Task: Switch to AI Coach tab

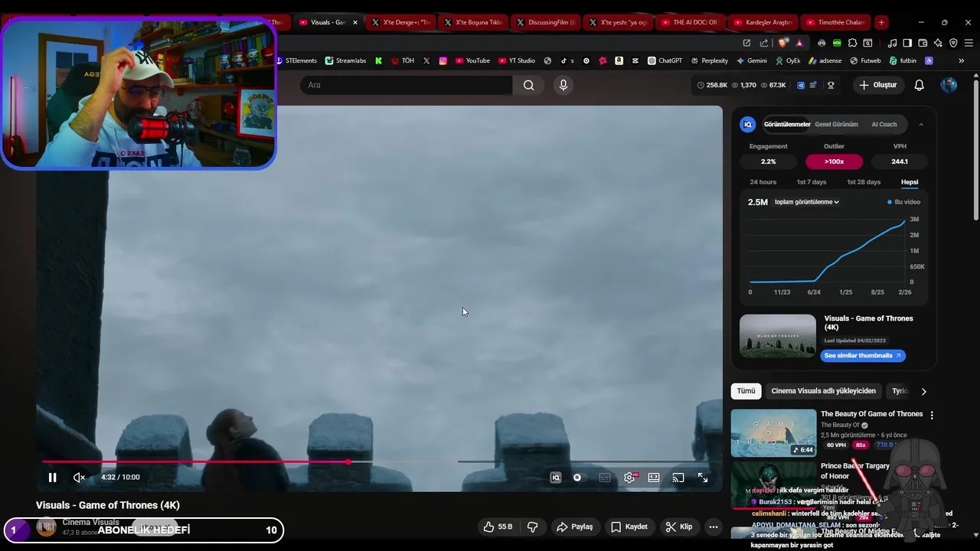Action: coord(884,124)
